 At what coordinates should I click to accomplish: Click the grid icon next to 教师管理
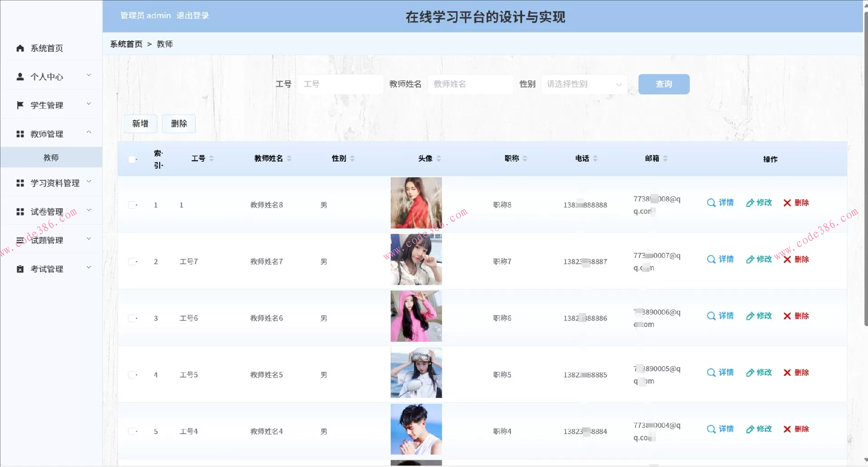click(19, 132)
